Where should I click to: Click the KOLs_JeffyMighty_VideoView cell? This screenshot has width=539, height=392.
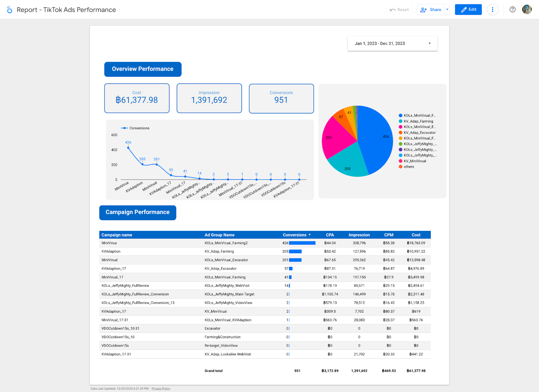coord(228,303)
